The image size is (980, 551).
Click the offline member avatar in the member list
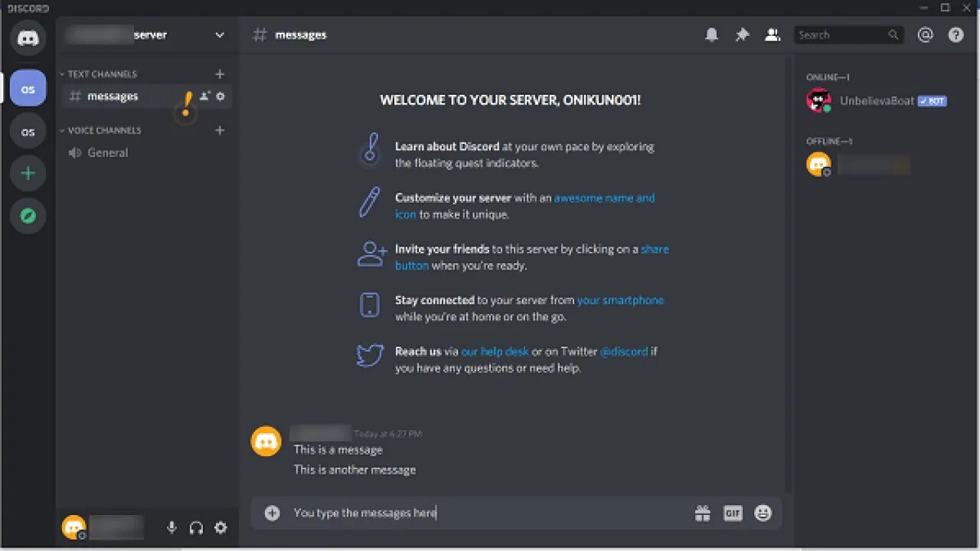point(818,165)
